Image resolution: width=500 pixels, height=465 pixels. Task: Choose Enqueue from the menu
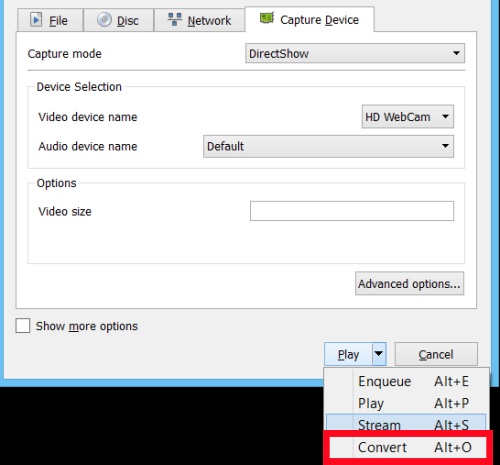406,381
